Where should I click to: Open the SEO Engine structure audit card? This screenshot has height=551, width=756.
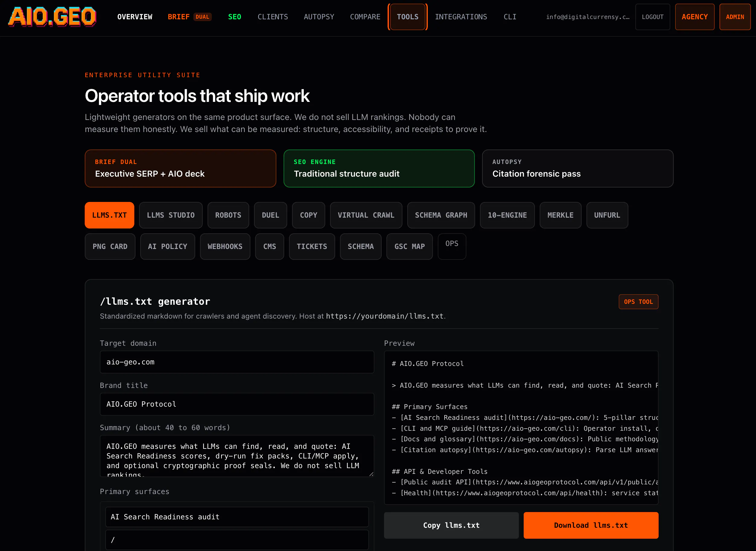[x=379, y=168]
